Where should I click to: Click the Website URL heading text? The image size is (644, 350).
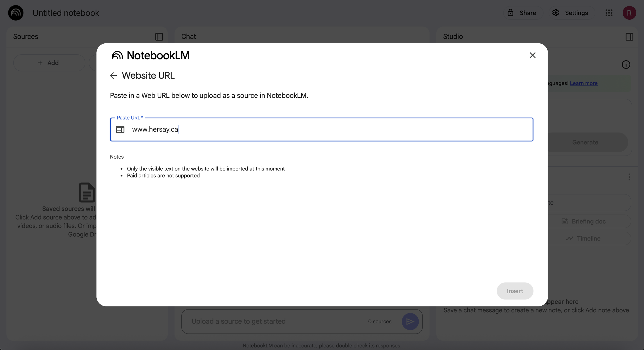coord(148,76)
